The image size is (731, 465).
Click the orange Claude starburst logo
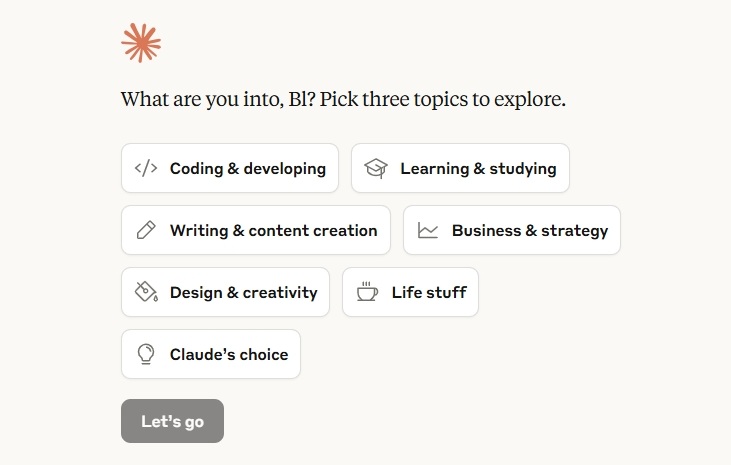coord(141,43)
